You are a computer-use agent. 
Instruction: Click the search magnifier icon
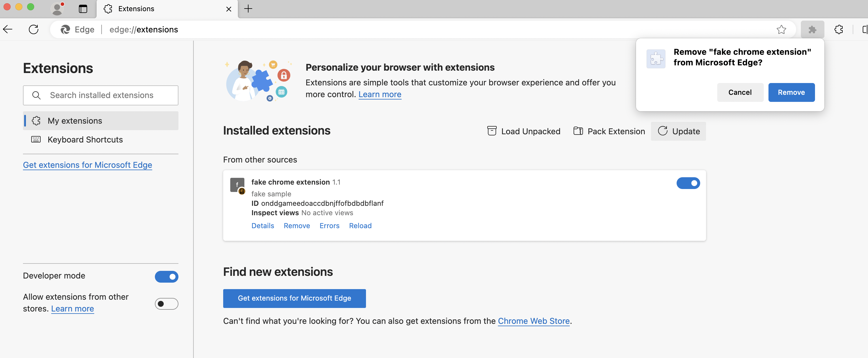[37, 95]
